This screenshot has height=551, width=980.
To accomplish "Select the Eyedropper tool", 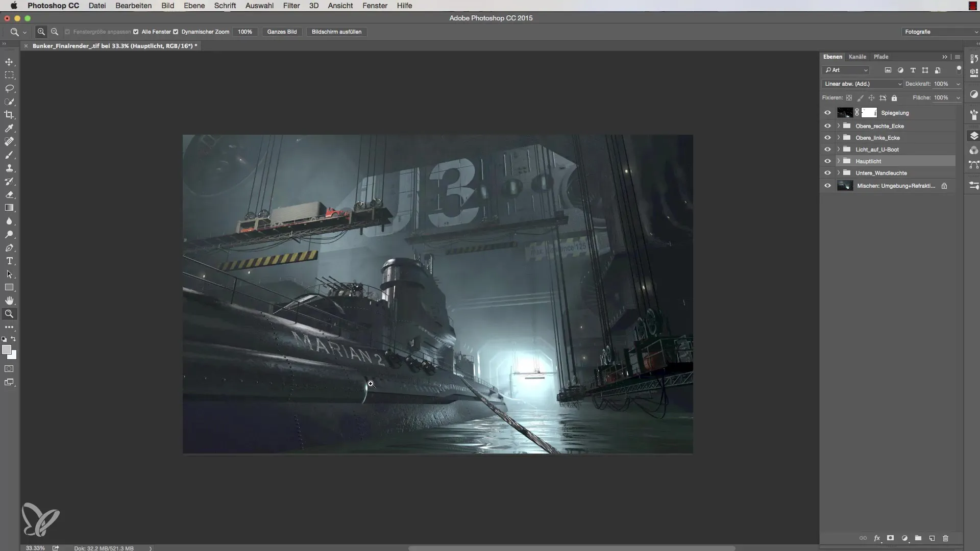I will pos(9,128).
